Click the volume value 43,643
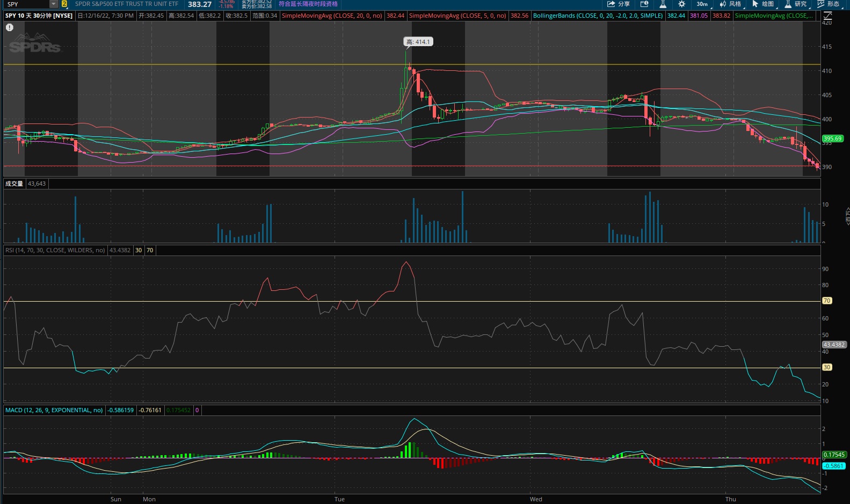This screenshot has height=504, width=850. click(37, 184)
